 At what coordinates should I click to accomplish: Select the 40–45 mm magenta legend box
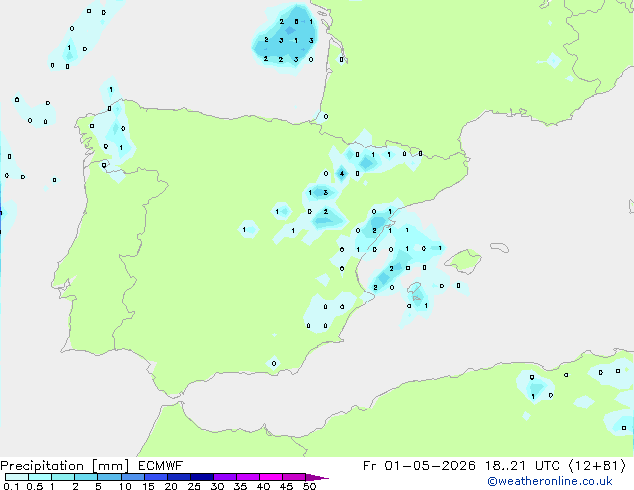click(x=271, y=477)
